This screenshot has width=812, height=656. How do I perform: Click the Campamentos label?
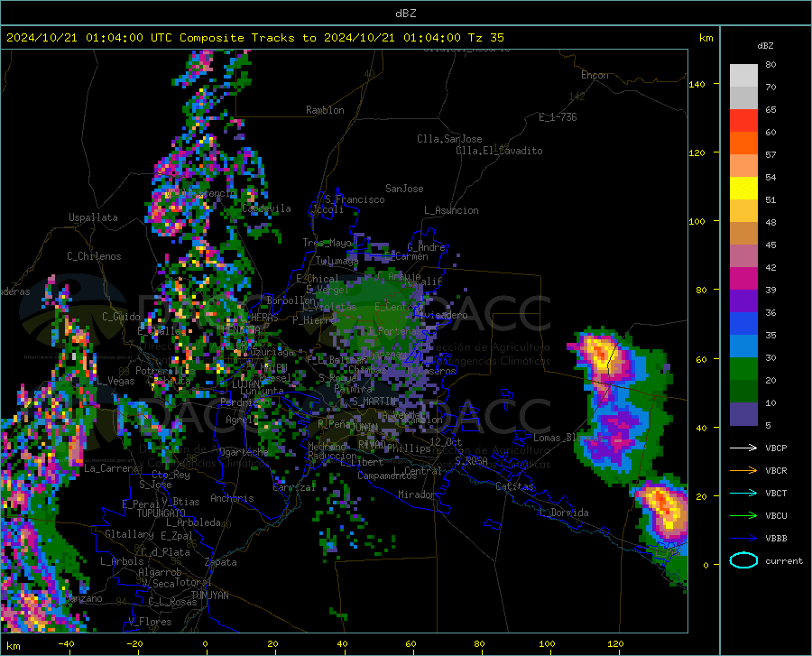(387, 476)
